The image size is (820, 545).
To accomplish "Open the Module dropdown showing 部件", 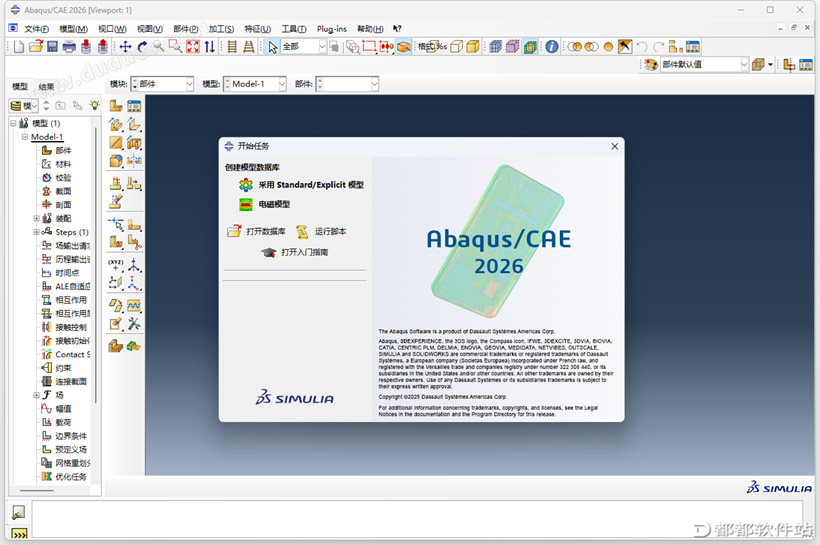I will [x=162, y=84].
